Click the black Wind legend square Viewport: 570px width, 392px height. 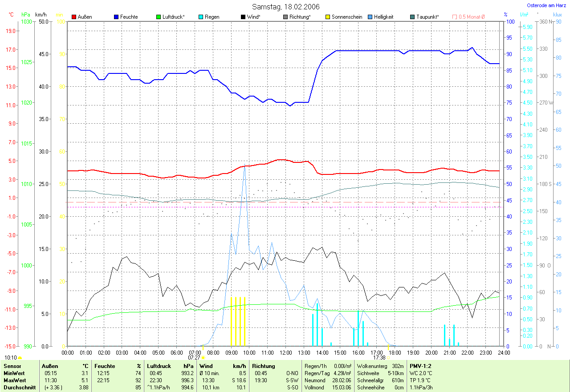tap(243, 17)
